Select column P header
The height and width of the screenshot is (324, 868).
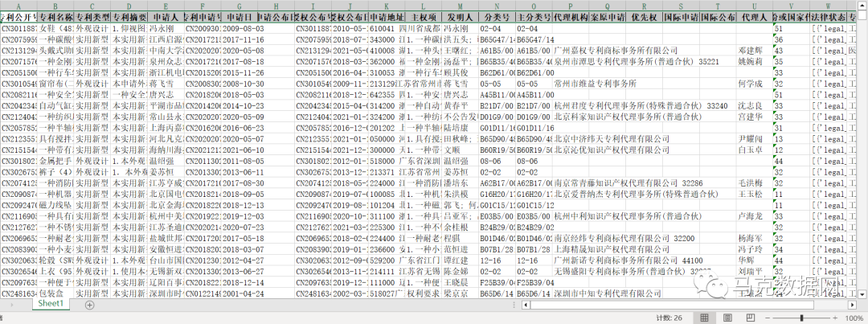570,6
